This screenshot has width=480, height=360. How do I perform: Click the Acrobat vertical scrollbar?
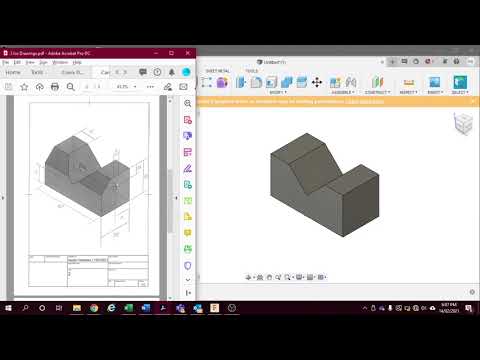[x=170, y=200]
